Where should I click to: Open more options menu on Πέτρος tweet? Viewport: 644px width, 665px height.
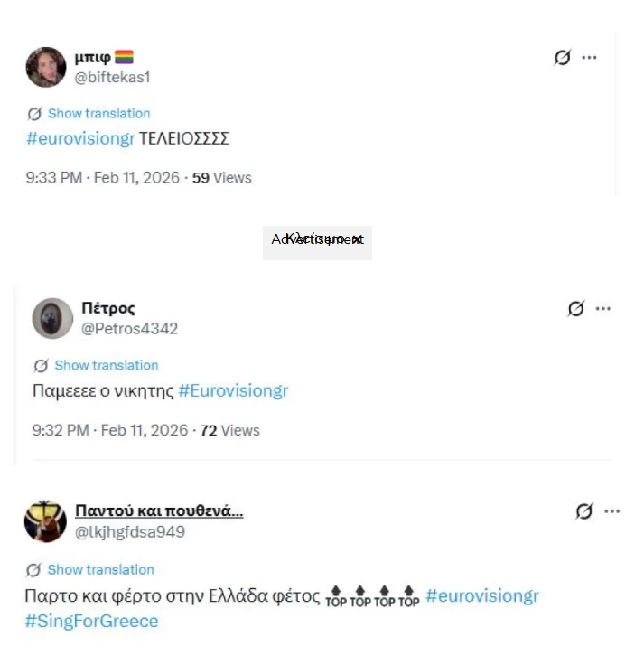click(x=602, y=308)
